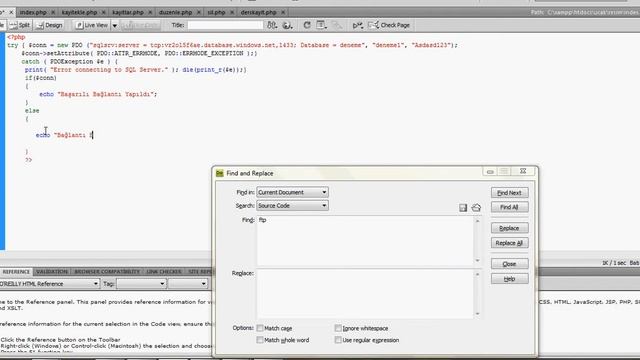Click the Find and Replace minimize button
This screenshot has width=640, height=360.
tap(490, 172)
